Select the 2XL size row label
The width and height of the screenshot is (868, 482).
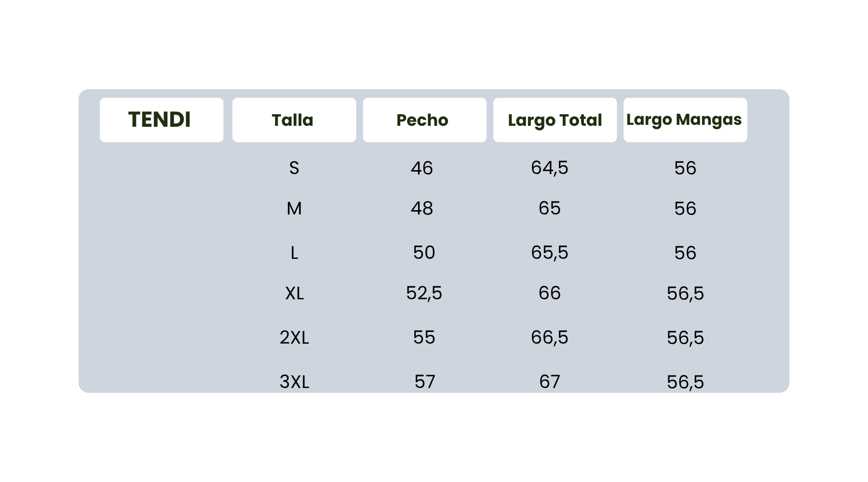[x=294, y=337]
